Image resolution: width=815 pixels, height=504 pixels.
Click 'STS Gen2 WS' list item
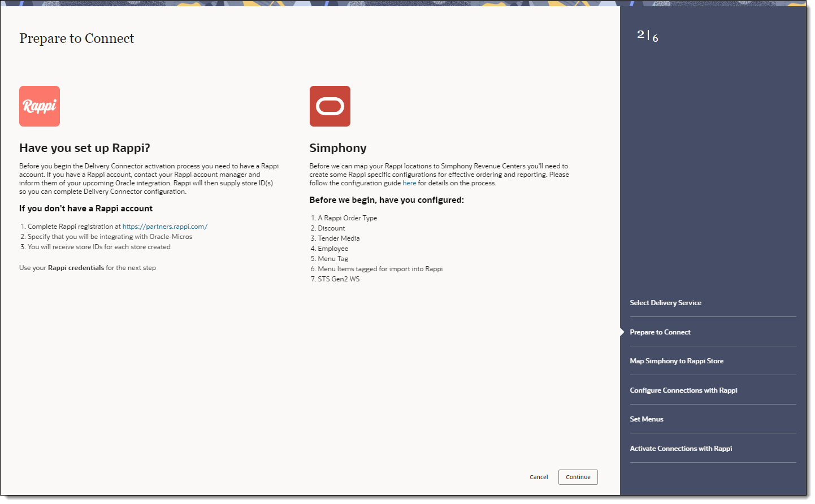click(x=339, y=279)
